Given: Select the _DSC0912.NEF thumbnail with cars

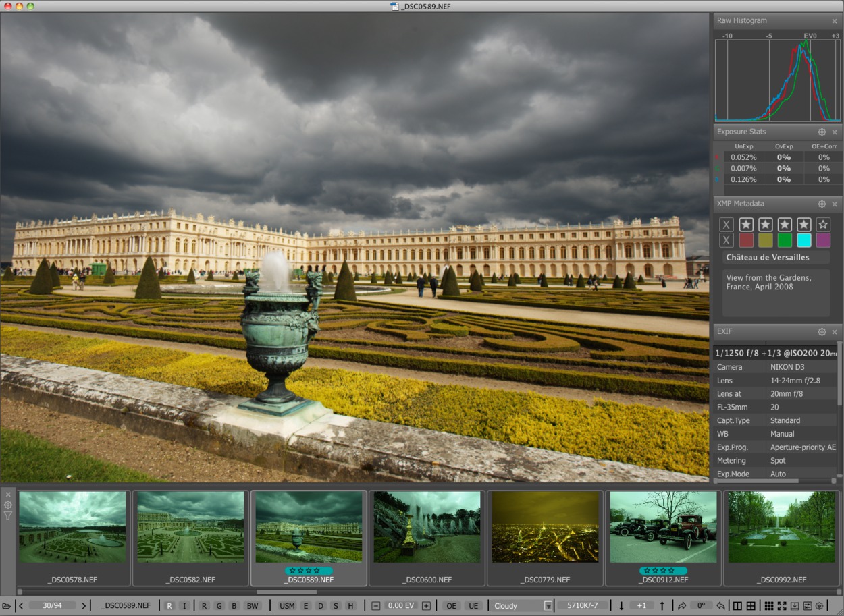Looking at the screenshot, I should 663,528.
